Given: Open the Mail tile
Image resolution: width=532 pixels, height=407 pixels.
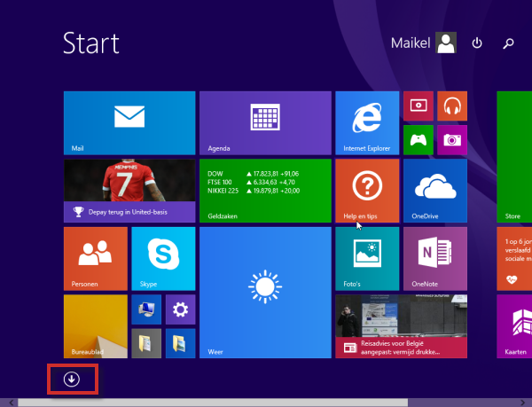Looking at the screenshot, I should pos(129,122).
